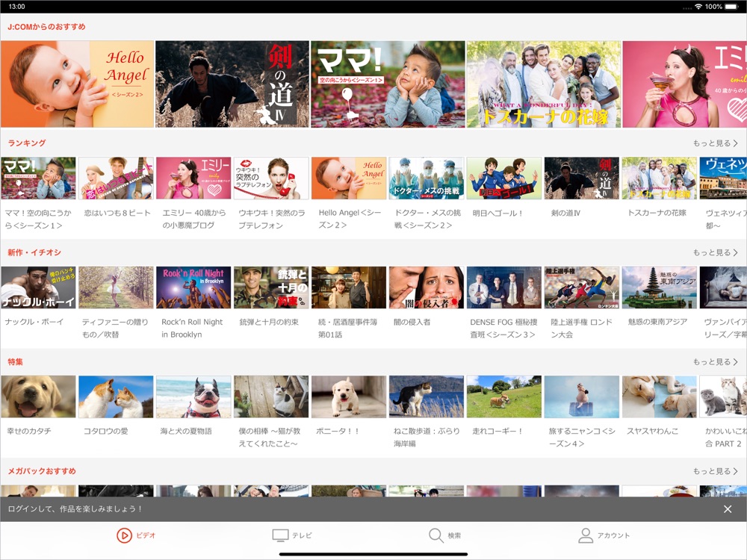Open ranking thumbnail Hello Angel シーズン2
Image resolution: width=747 pixels, height=560 pixels.
(349, 178)
